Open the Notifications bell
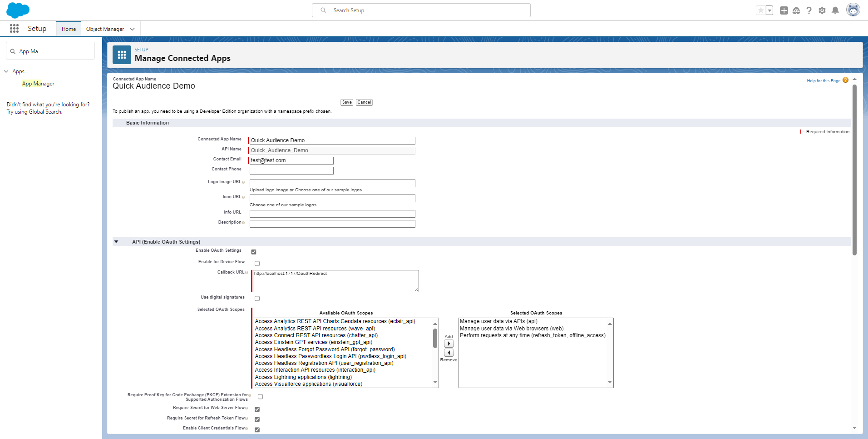868x439 pixels. click(835, 10)
